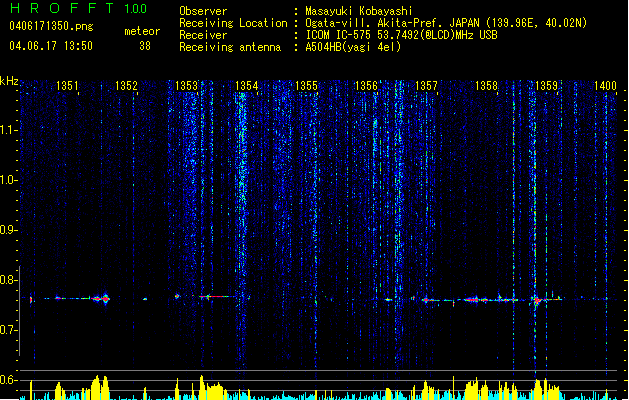Click the Observer label

(203, 11)
